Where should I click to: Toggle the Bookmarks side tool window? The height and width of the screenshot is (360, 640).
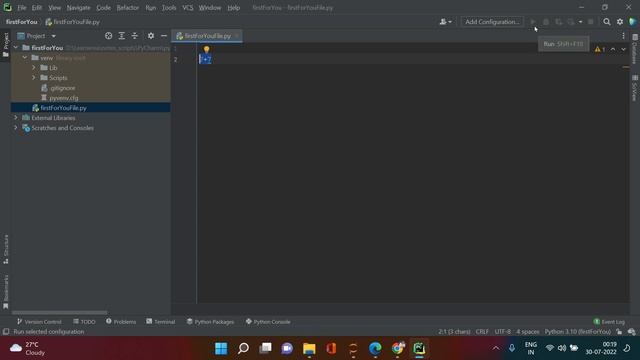coord(6,292)
